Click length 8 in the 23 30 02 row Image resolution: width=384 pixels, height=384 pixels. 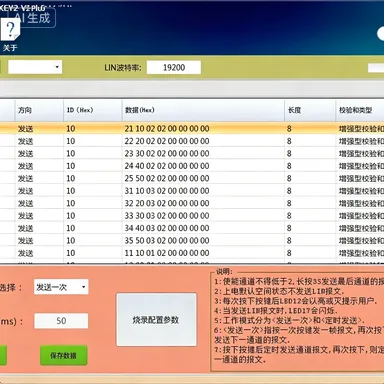(x=289, y=153)
